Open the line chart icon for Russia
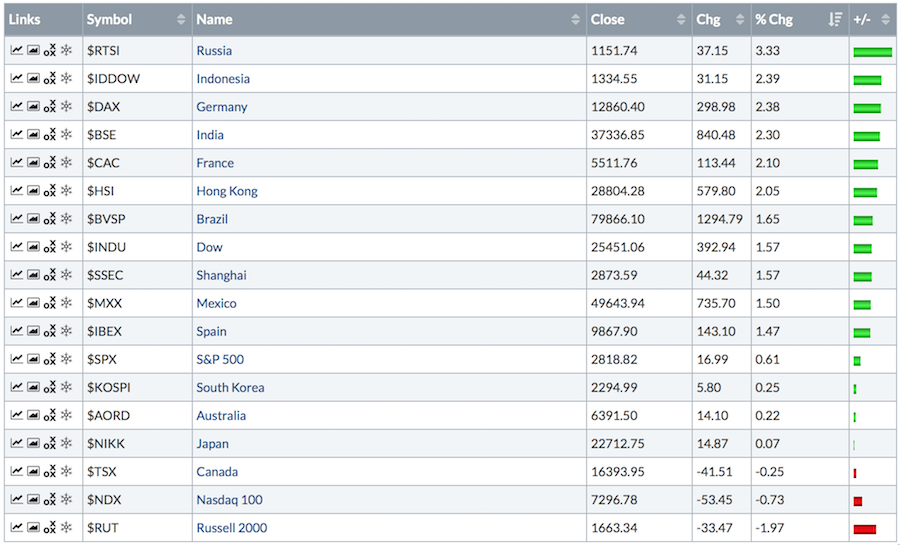 coord(17,51)
